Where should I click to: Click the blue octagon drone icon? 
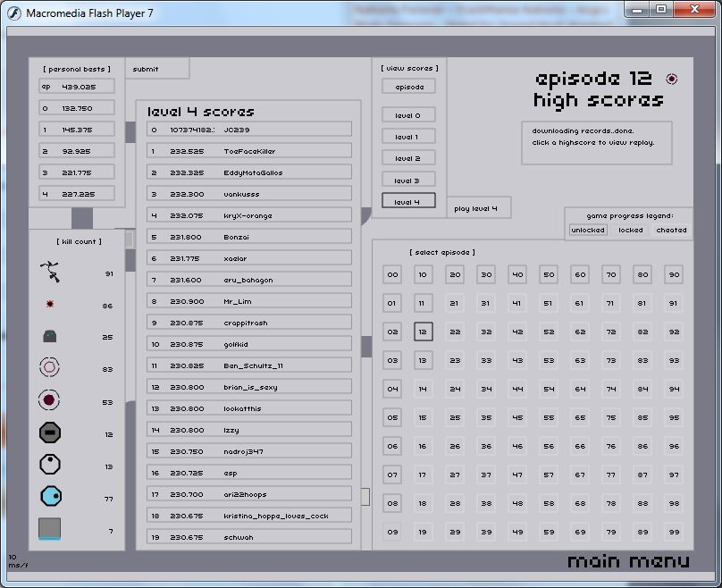tap(50, 497)
